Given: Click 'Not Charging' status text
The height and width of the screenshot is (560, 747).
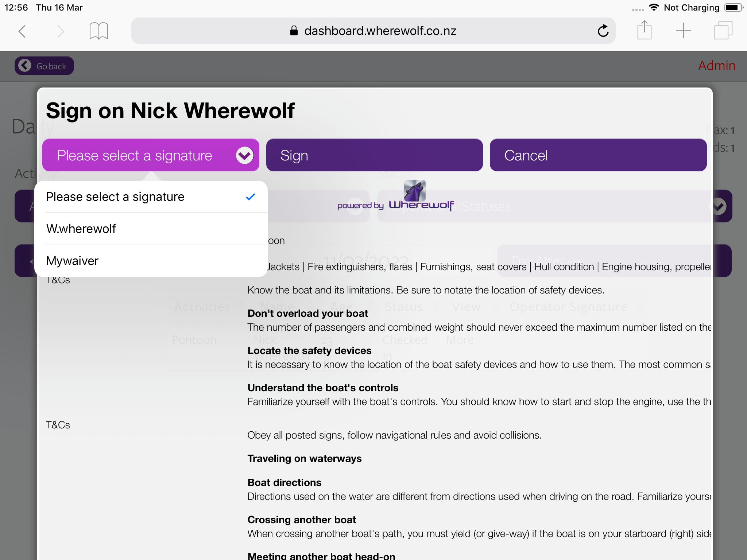Looking at the screenshot, I should [x=692, y=7].
